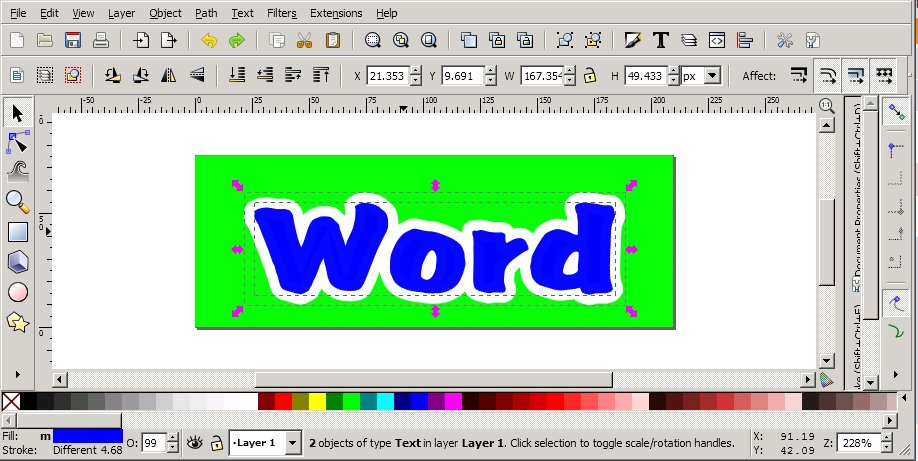Pick the Rectangle tool

17,232
